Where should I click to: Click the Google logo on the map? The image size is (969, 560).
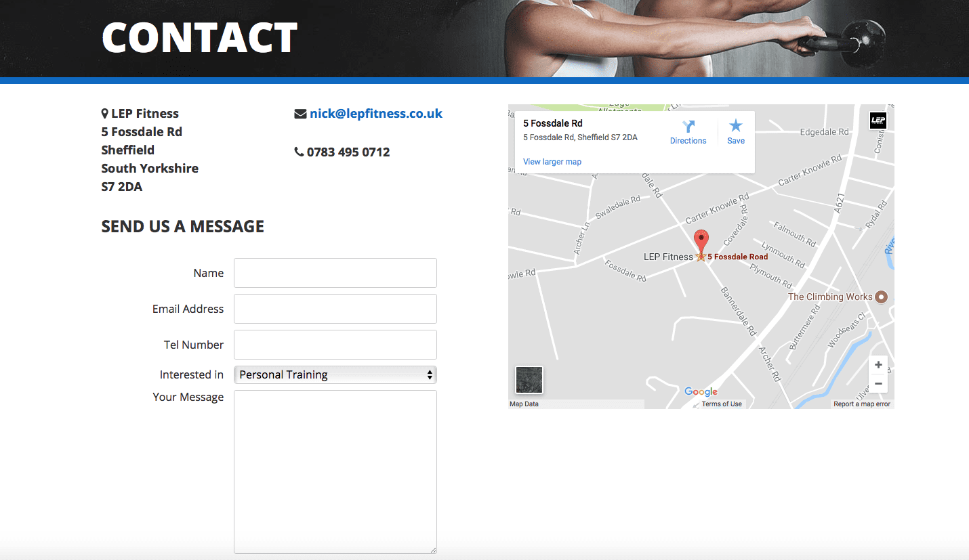point(701,391)
